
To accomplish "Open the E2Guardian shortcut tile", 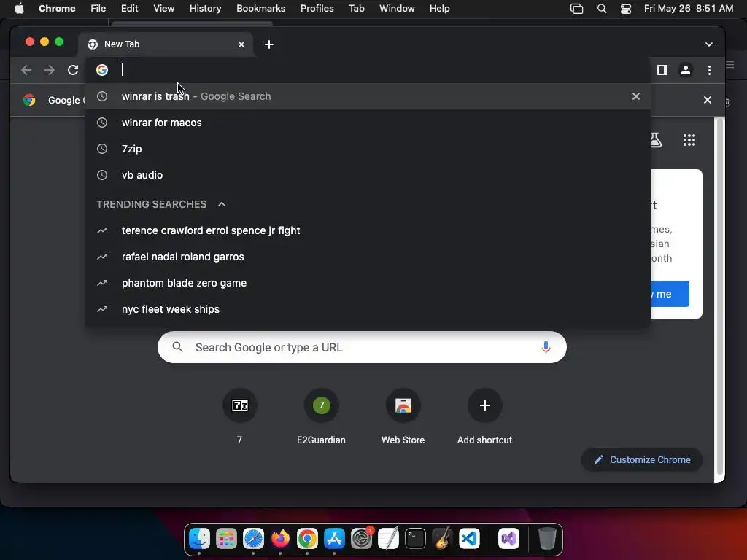I will (x=322, y=416).
